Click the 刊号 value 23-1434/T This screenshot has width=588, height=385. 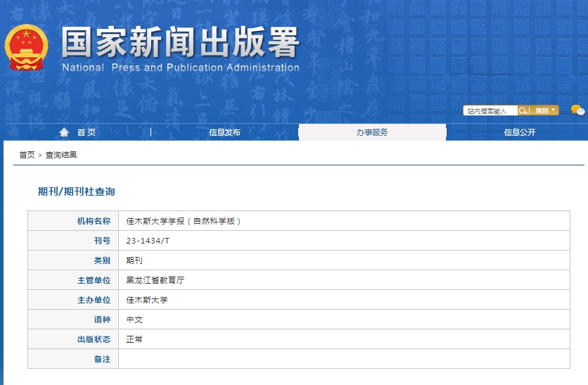148,241
